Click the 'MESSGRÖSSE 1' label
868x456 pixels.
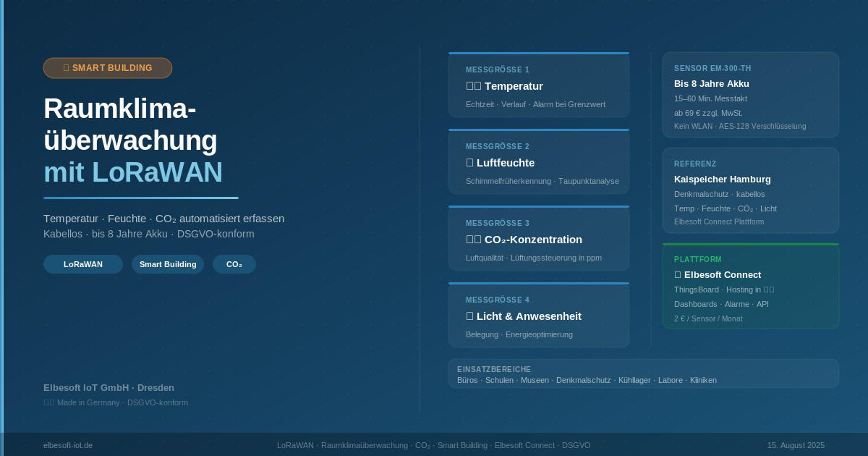point(498,69)
